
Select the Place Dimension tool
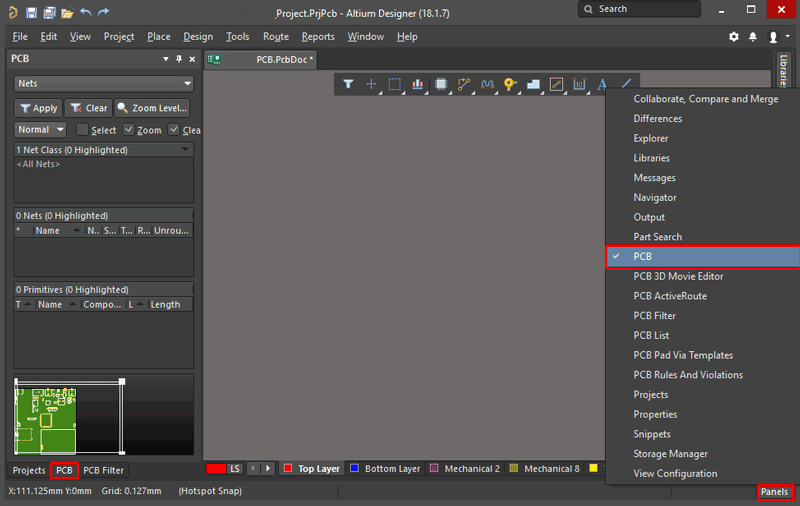point(579,84)
